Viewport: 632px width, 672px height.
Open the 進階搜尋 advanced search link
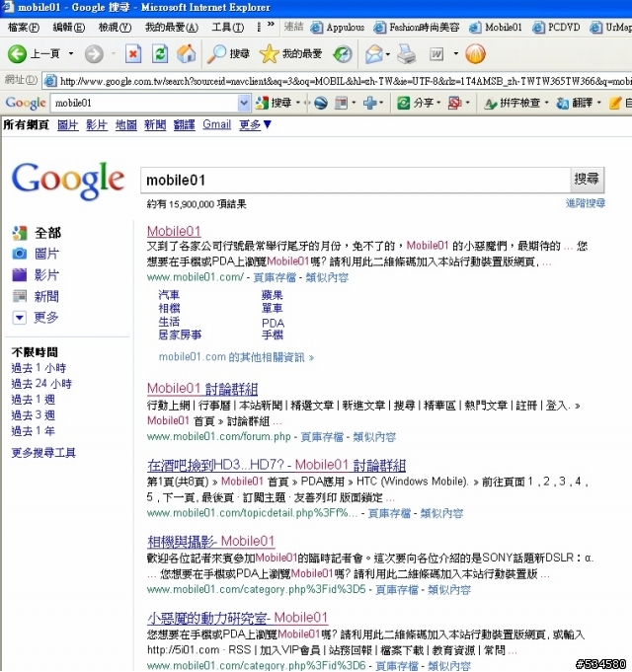point(586,203)
